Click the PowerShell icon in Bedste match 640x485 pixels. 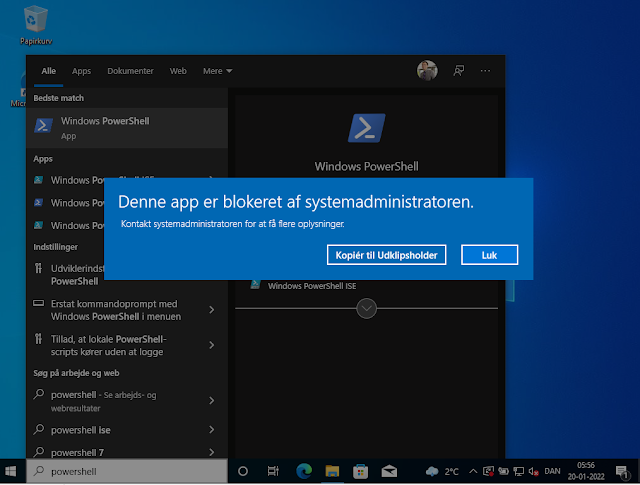44,125
